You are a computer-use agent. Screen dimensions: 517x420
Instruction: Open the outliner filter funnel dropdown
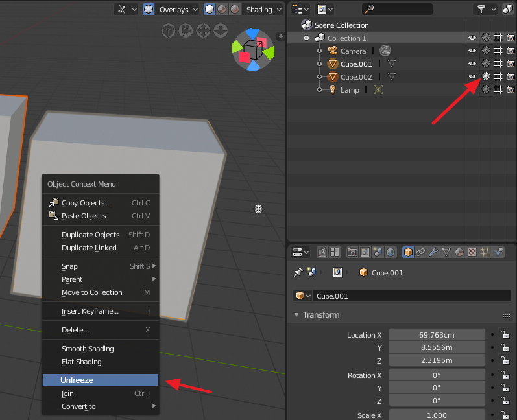(486, 9)
